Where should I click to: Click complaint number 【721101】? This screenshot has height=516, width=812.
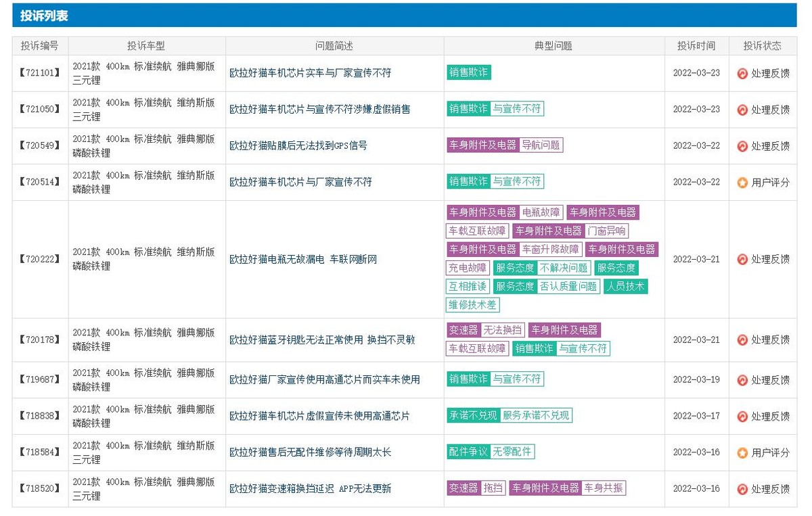point(39,72)
